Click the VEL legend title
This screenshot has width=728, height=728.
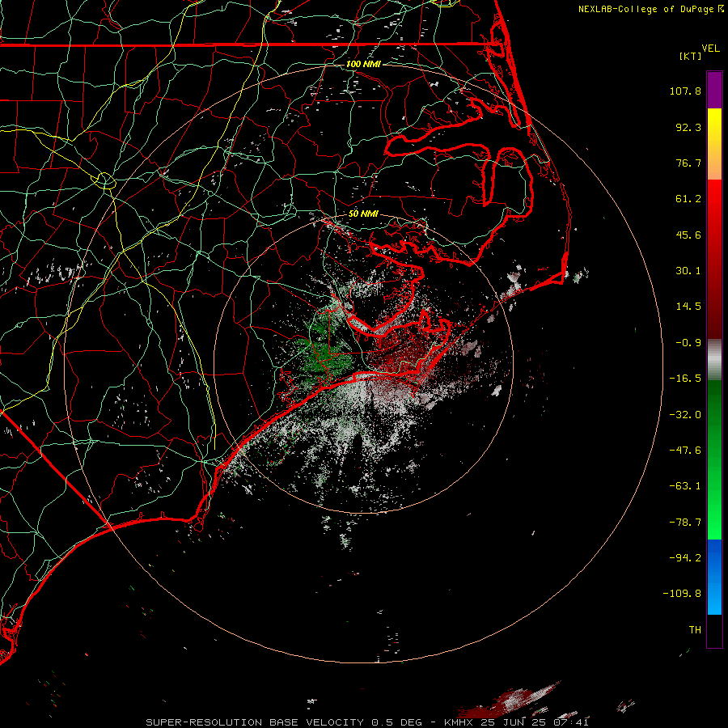710,49
